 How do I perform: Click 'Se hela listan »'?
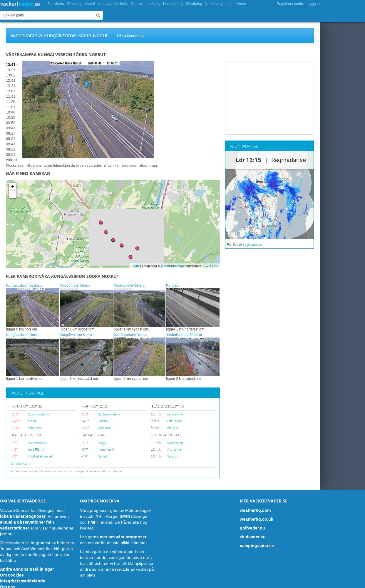21,464
